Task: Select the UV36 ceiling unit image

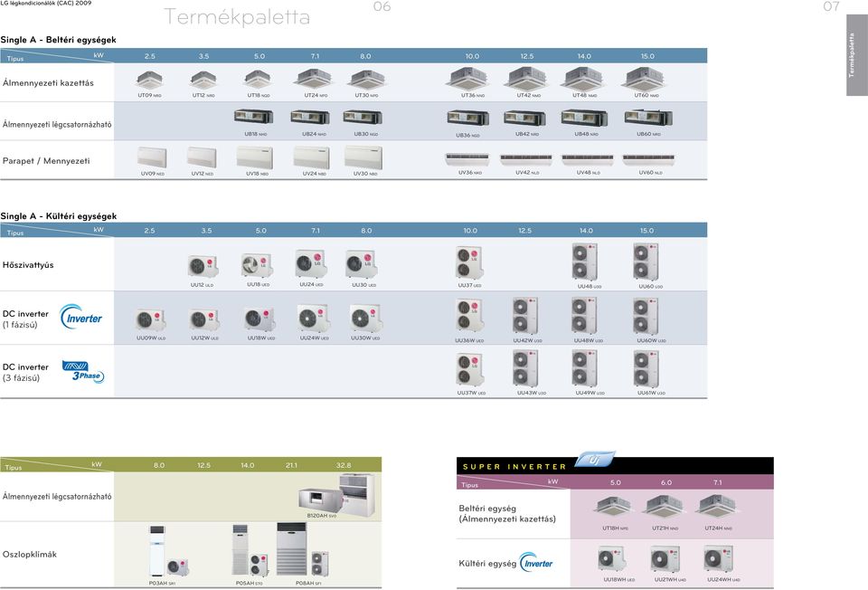Action: pyautogui.click(x=467, y=158)
